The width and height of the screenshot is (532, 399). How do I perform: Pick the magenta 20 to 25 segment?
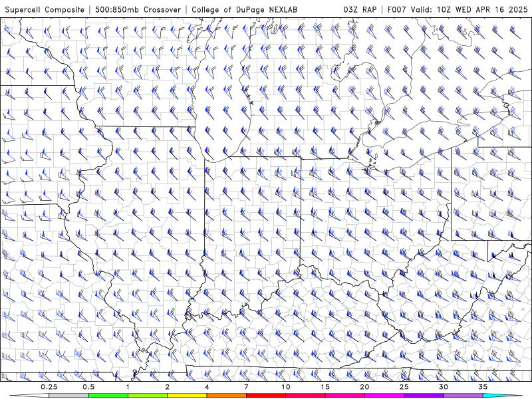pyautogui.click(x=384, y=396)
